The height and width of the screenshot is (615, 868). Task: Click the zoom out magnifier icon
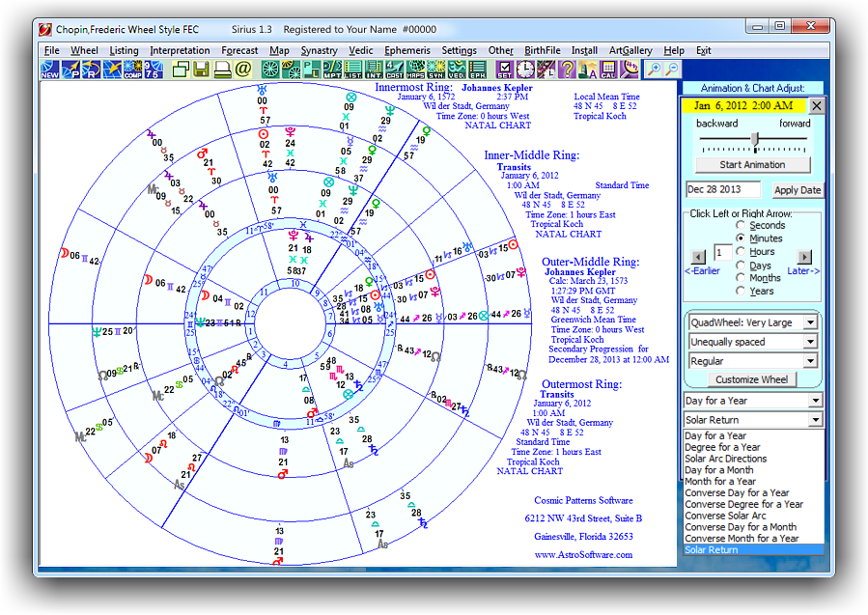[671, 70]
